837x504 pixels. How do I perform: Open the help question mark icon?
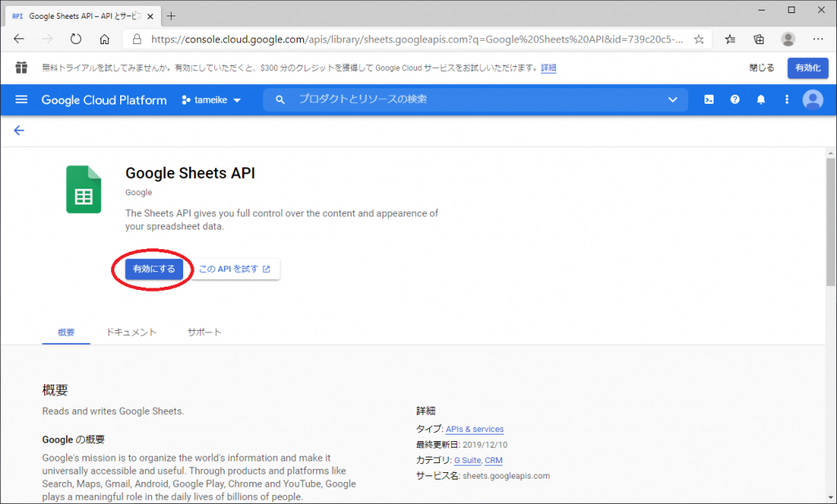pyautogui.click(x=735, y=100)
